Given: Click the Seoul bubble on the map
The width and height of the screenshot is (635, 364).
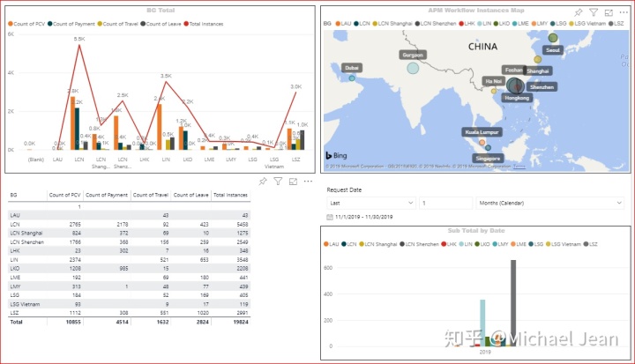Looking at the screenshot, I should click(x=553, y=38).
